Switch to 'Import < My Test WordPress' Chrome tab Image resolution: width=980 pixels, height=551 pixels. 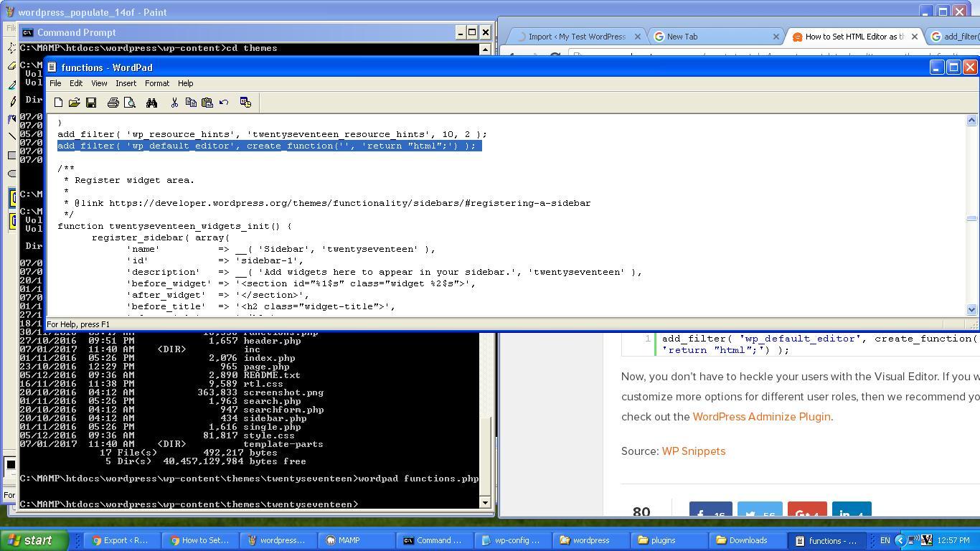tap(576, 37)
